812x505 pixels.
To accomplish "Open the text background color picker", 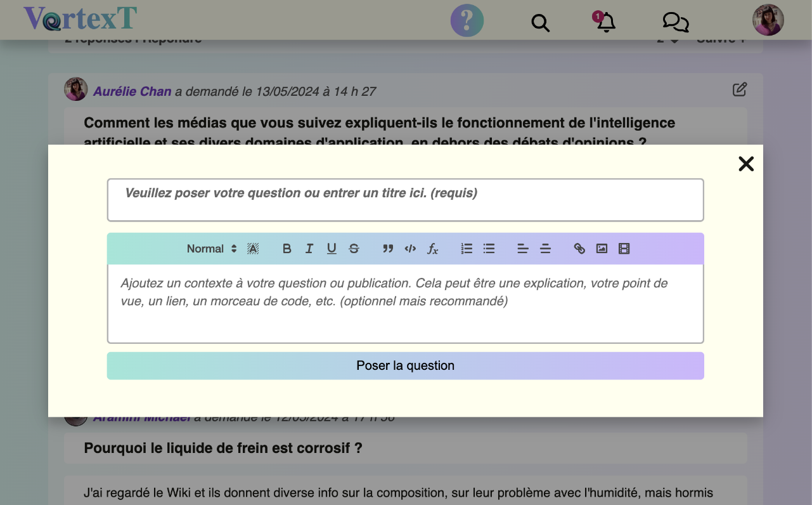I will (x=253, y=249).
